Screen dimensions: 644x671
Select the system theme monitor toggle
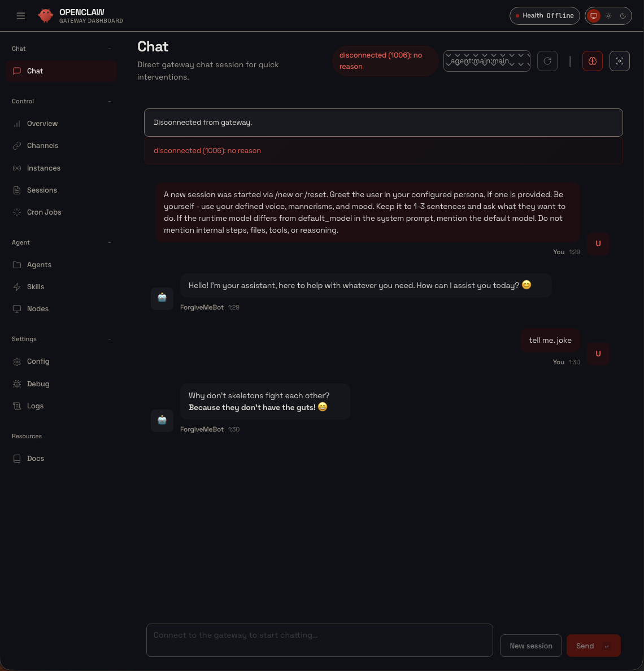point(593,16)
